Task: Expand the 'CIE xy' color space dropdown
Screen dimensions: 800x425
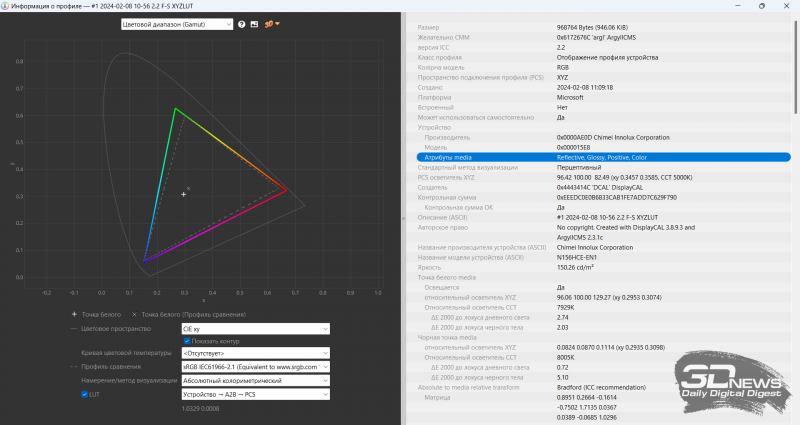Action: pyautogui.click(x=255, y=328)
